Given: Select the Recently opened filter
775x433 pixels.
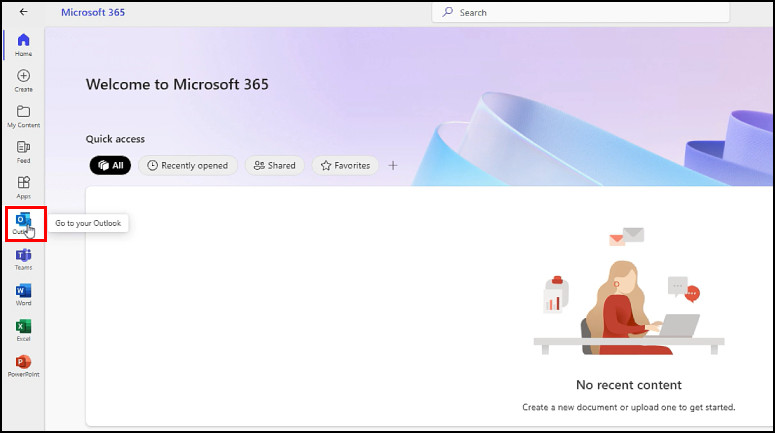Looking at the screenshot, I should click(188, 166).
